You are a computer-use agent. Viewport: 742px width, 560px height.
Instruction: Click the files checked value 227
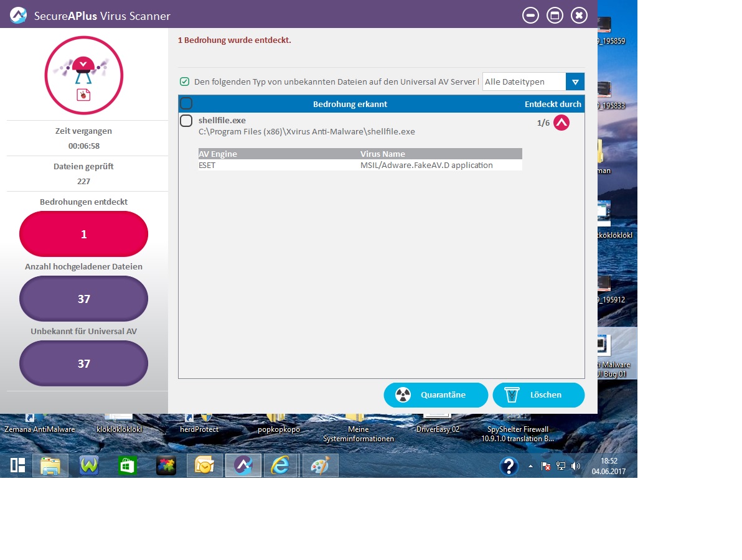(84, 181)
